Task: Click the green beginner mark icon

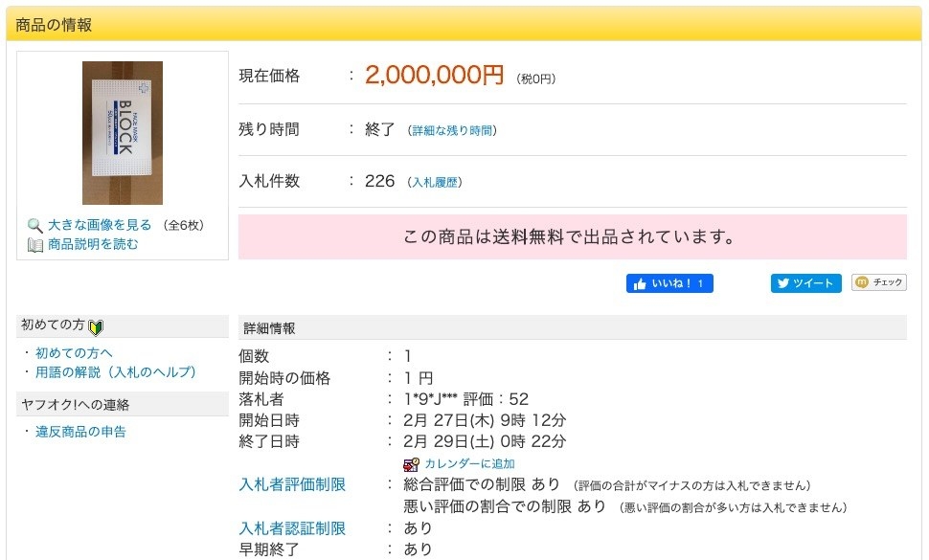Action: coord(96,327)
